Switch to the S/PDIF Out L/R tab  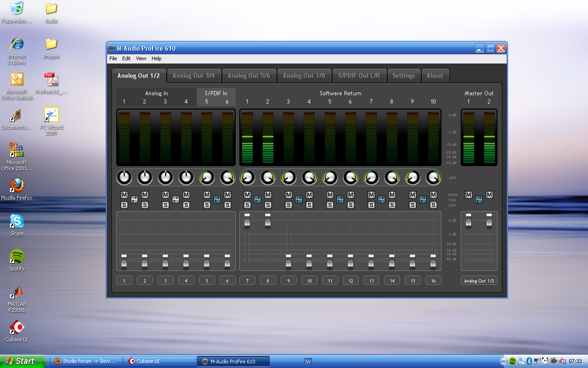pos(359,75)
